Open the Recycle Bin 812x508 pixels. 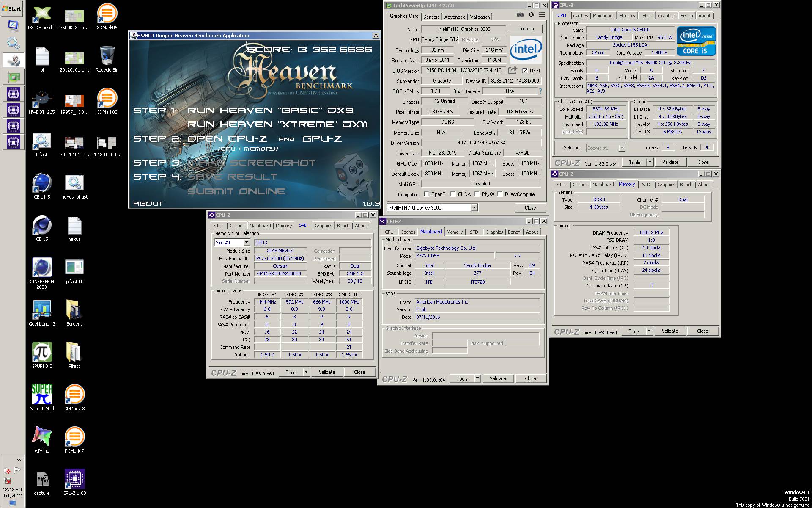pyautogui.click(x=107, y=59)
